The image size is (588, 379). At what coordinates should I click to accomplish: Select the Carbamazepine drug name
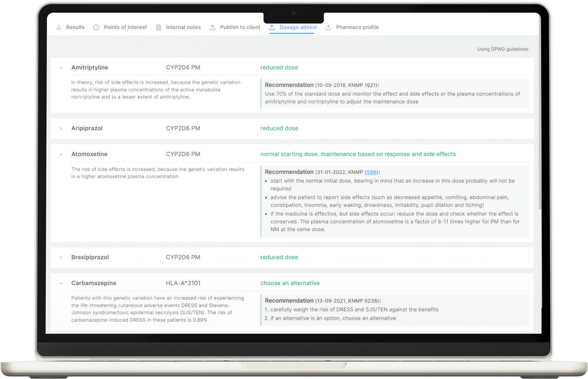(x=94, y=283)
